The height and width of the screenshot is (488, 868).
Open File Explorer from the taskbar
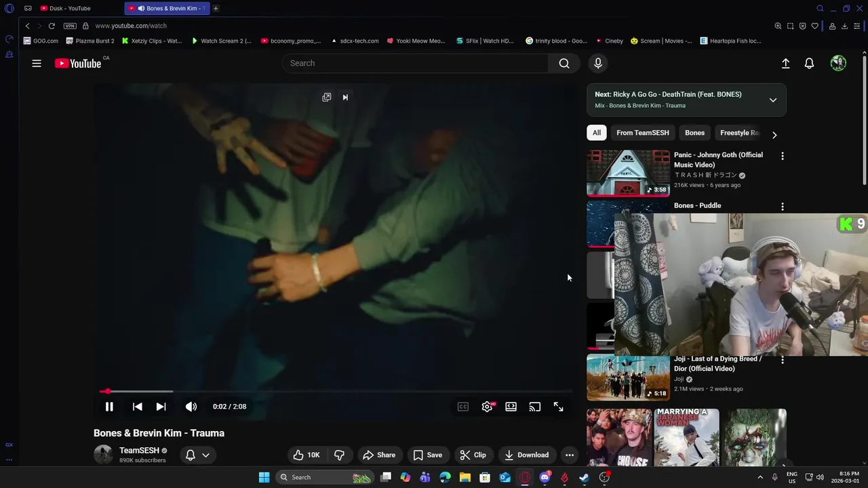coord(465,477)
